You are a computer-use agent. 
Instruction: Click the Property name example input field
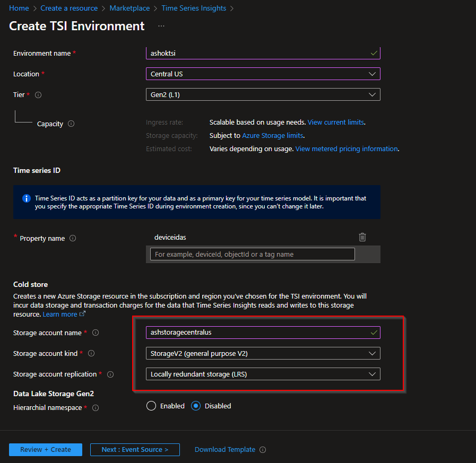(x=252, y=254)
